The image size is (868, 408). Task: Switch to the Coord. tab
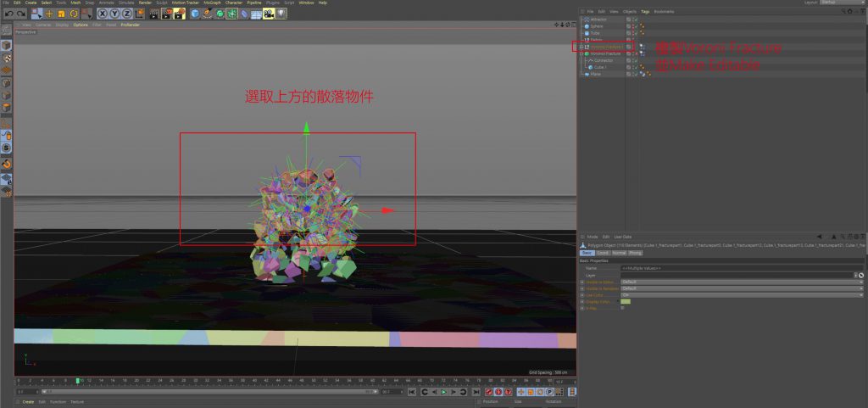[602, 253]
